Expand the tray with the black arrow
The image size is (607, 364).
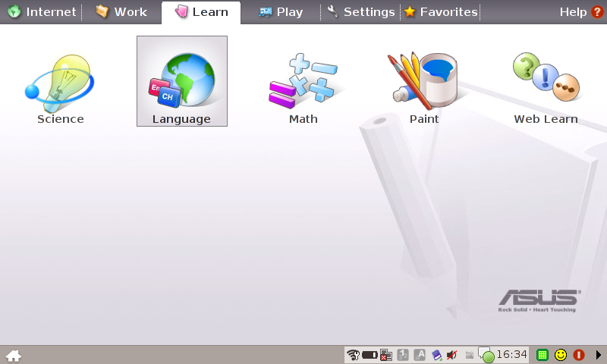pyautogui.click(x=598, y=355)
